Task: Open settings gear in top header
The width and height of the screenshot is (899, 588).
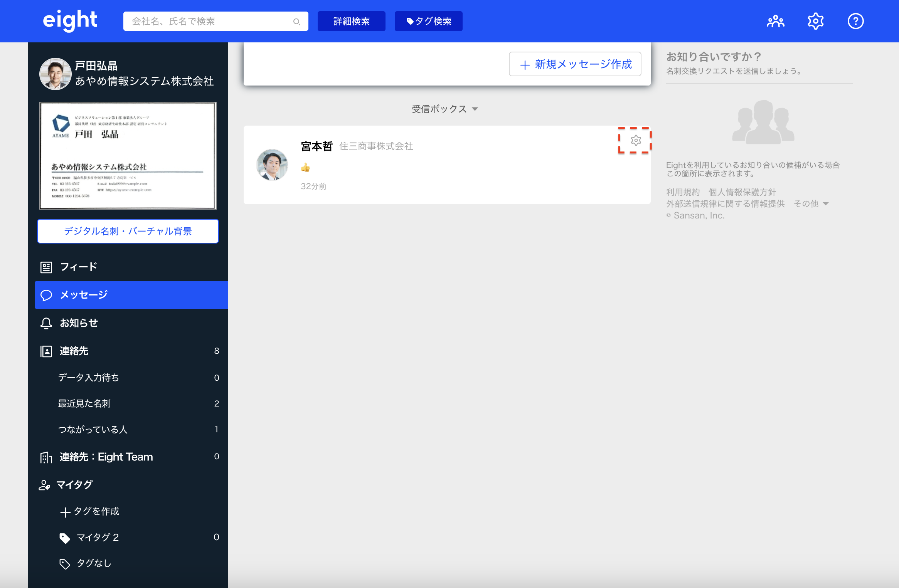Action: click(815, 21)
